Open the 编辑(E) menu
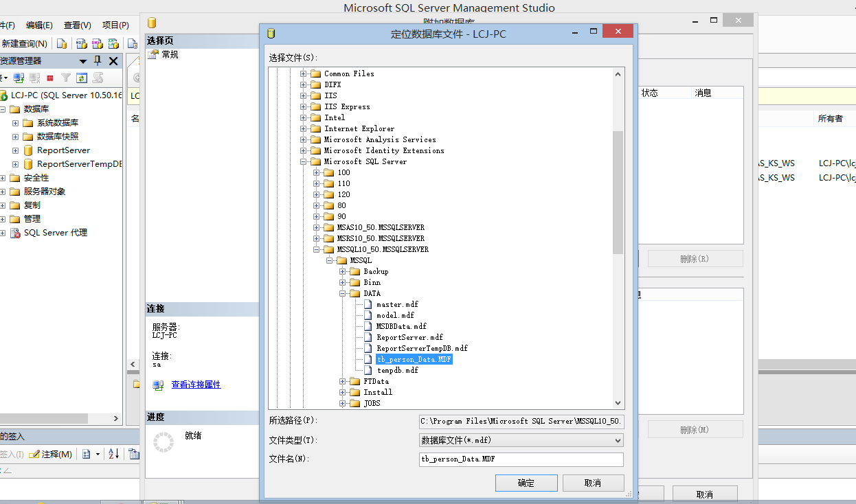The height and width of the screenshot is (504, 856). [39, 25]
